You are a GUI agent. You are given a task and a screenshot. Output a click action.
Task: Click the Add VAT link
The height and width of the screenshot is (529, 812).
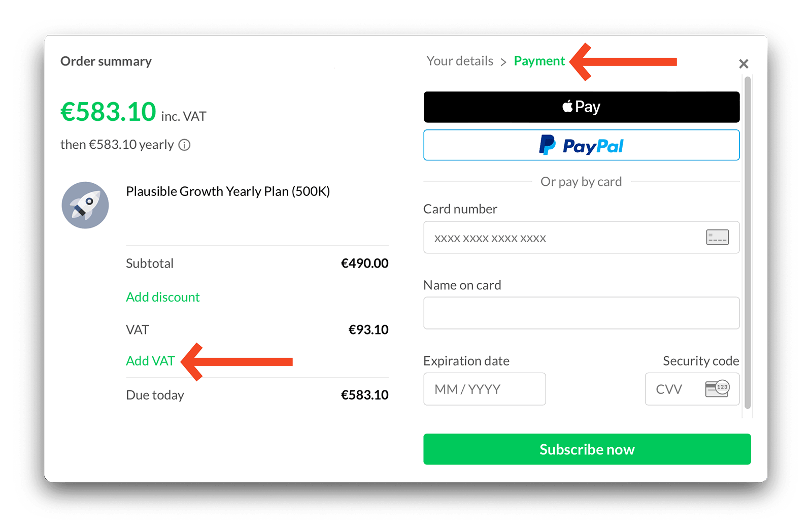pos(150,360)
